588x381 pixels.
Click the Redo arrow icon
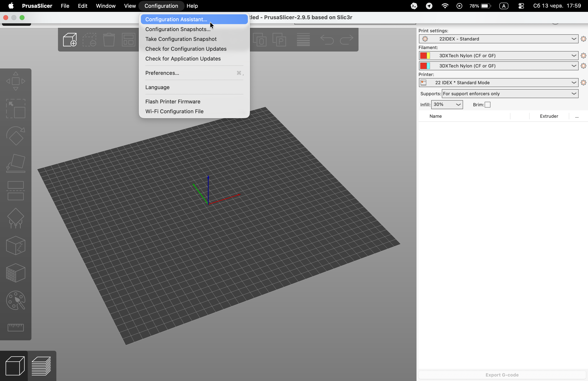pyautogui.click(x=346, y=40)
